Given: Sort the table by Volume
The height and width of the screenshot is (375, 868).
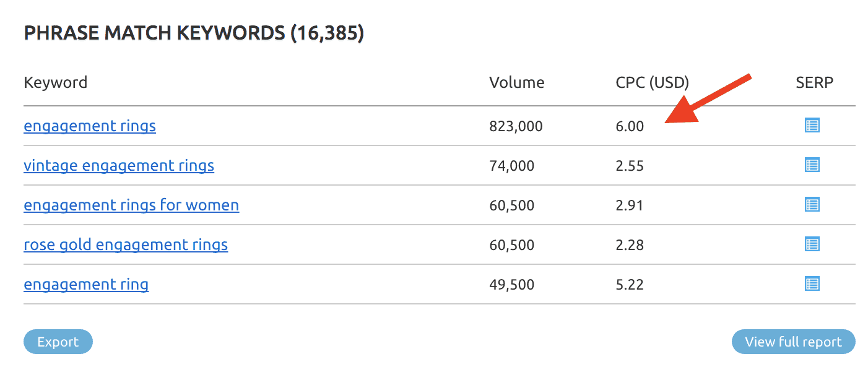Looking at the screenshot, I should point(516,82).
